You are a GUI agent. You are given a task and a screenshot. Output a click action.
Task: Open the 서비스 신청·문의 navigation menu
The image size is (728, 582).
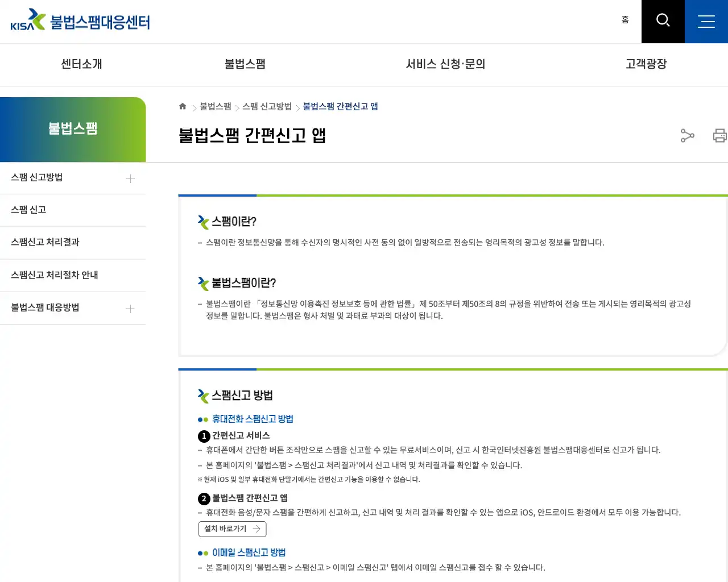445,64
